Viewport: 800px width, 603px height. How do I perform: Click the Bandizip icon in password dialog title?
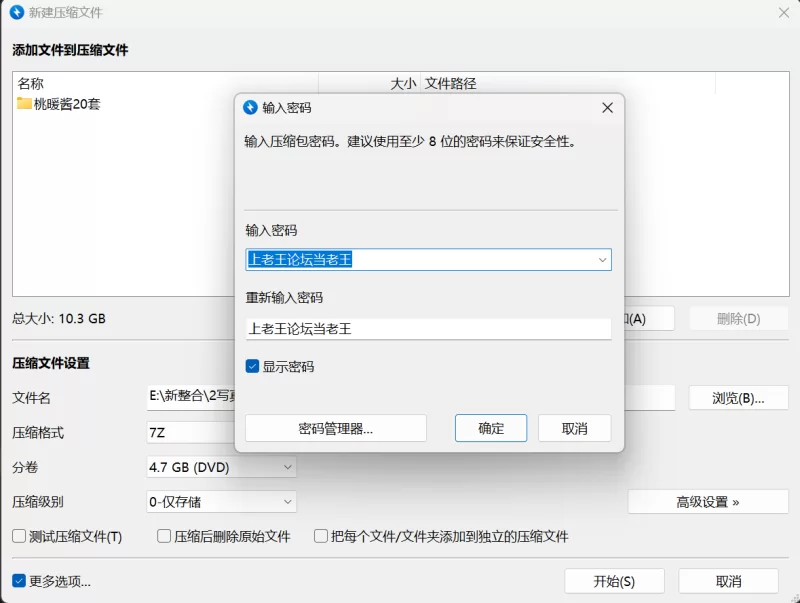coord(251,108)
